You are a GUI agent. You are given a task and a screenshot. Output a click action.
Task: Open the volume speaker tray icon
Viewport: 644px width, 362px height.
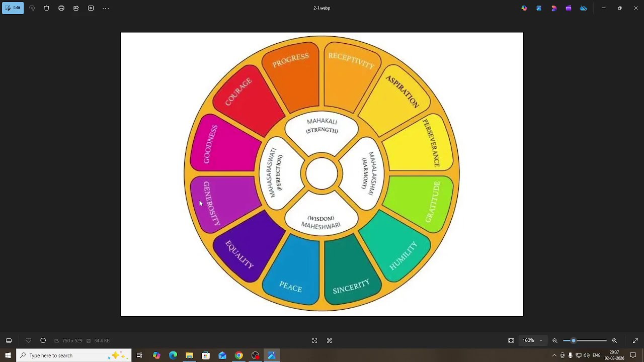[x=587, y=355]
